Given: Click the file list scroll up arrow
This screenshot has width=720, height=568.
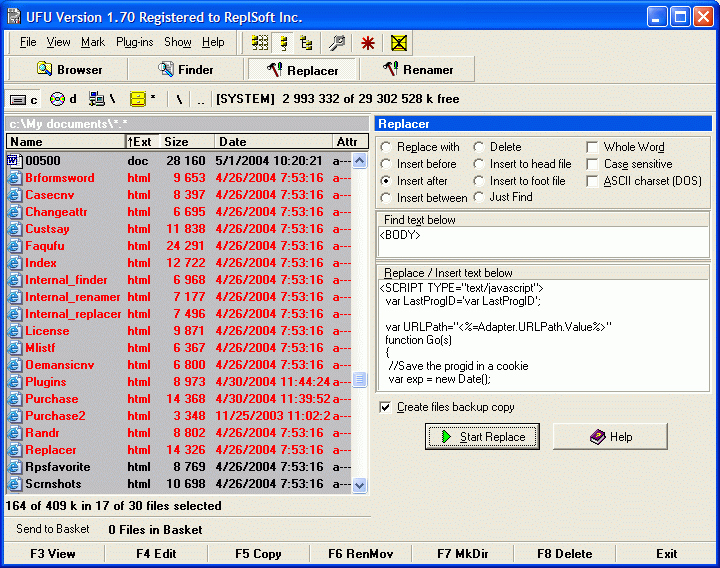Looking at the screenshot, I should click(x=360, y=161).
